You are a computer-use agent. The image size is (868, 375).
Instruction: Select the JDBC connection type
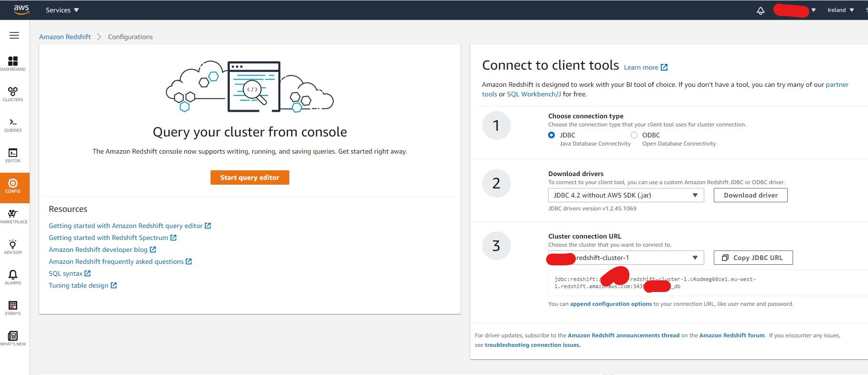551,135
